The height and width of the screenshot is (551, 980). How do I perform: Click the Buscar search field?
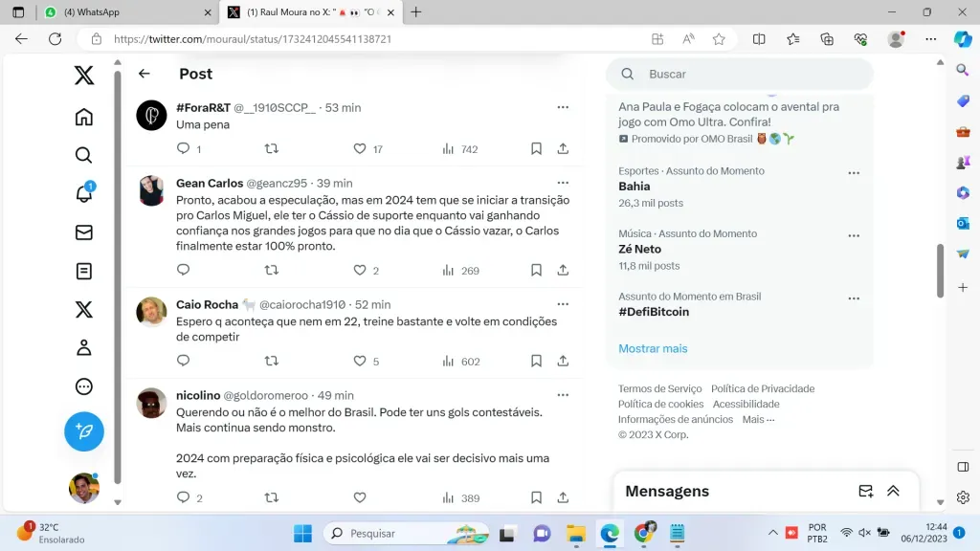[x=746, y=74]
